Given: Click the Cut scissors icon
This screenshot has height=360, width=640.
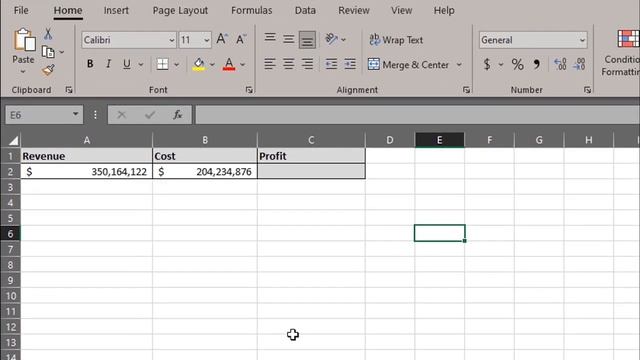Looking at the screenshot, I should 48,34.
